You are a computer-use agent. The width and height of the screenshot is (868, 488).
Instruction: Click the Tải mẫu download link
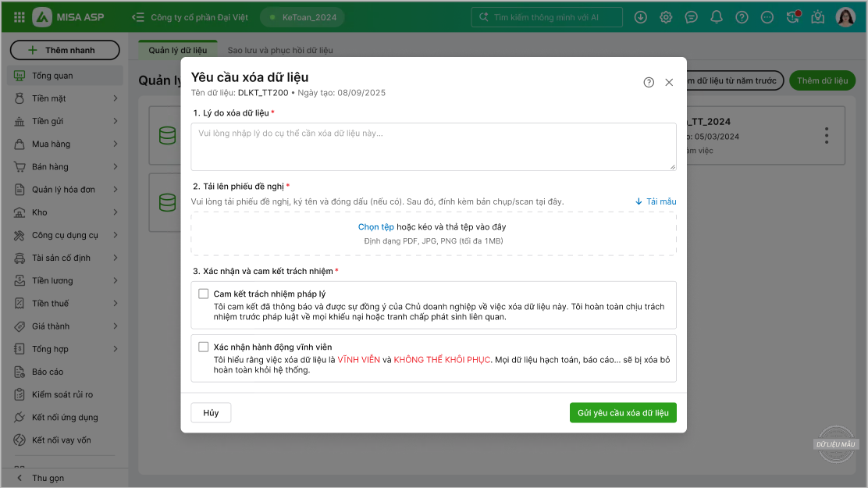click(x=656, y=201)
